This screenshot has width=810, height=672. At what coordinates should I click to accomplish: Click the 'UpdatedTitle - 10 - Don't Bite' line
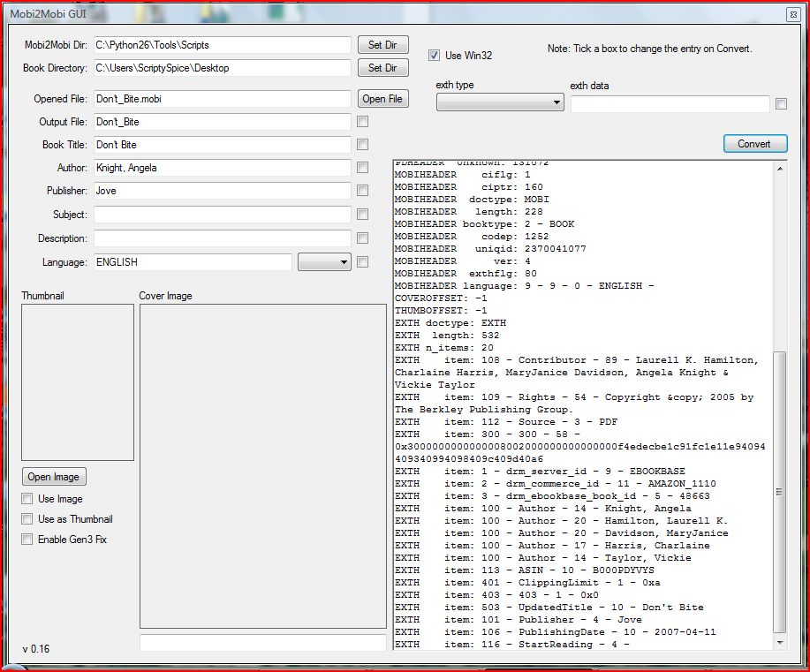point(549,608)
